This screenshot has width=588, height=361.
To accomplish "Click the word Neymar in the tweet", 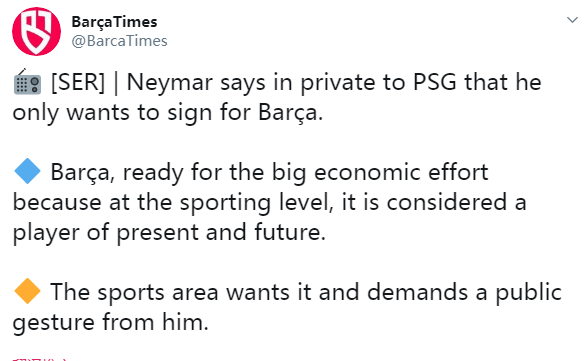I will [x=170, y=83].
